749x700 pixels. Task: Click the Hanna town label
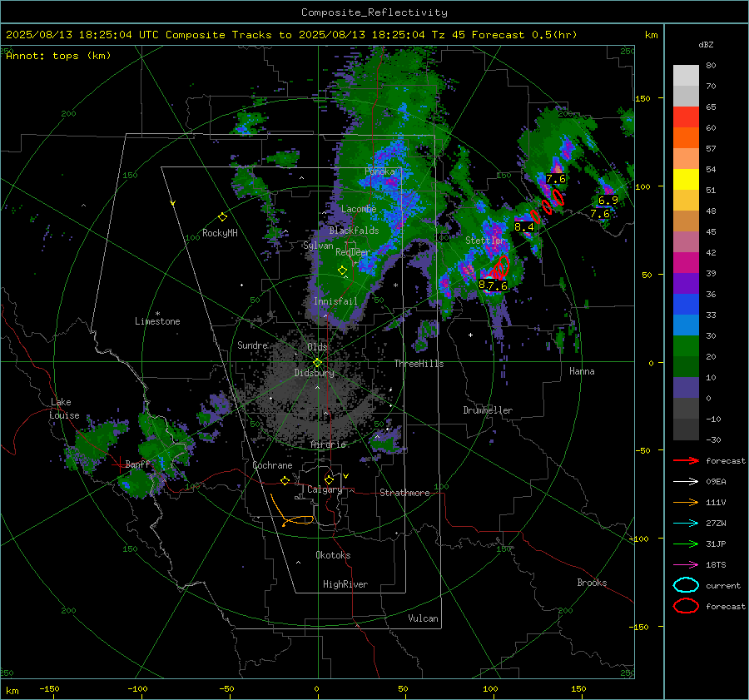tap(582, 371)
